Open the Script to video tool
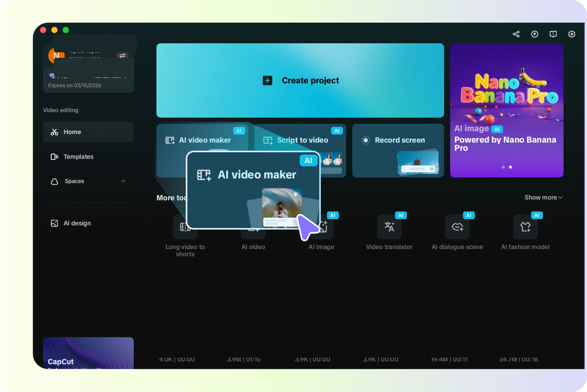 pos(302,140)
